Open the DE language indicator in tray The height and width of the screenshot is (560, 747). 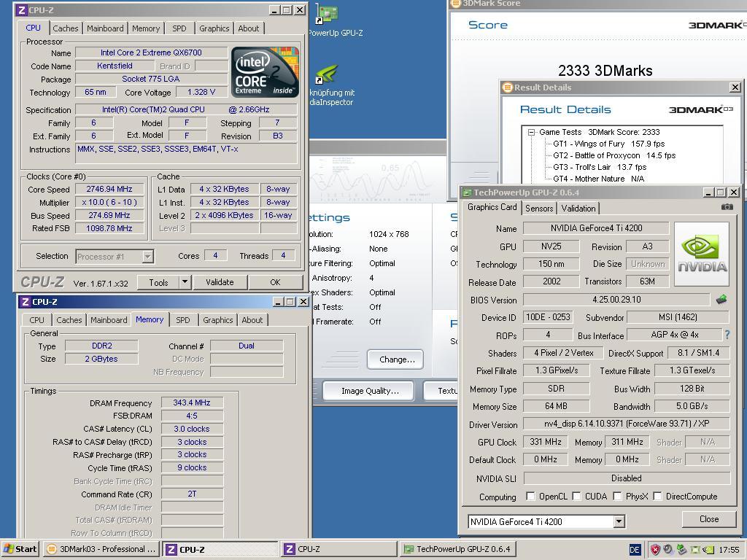(635, 550)
